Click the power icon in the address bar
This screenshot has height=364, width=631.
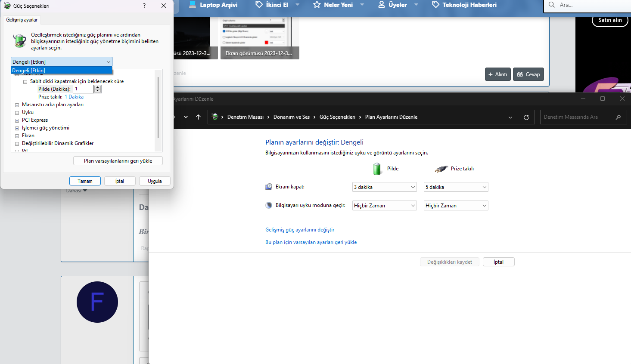(x=215, y=117)
